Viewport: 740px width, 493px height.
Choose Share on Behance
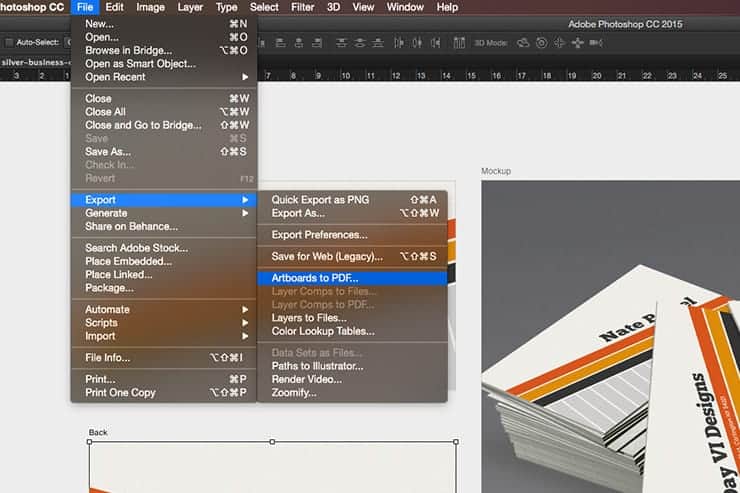pyautogui.click(x=163, y=226)
